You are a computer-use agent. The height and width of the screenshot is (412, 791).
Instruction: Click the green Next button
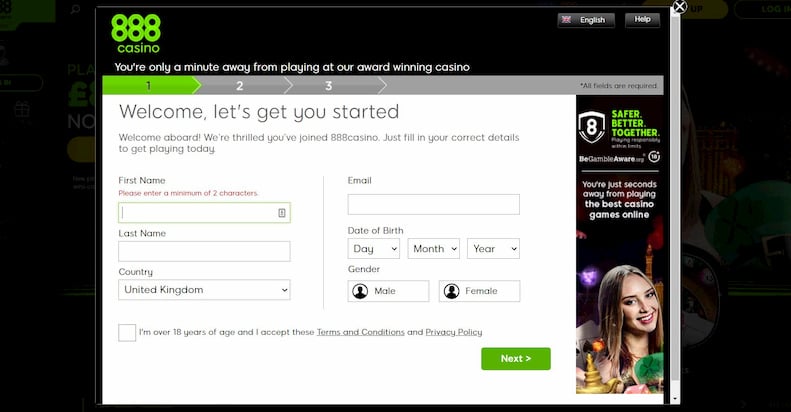pyautogui.click(x=516, y=359)
